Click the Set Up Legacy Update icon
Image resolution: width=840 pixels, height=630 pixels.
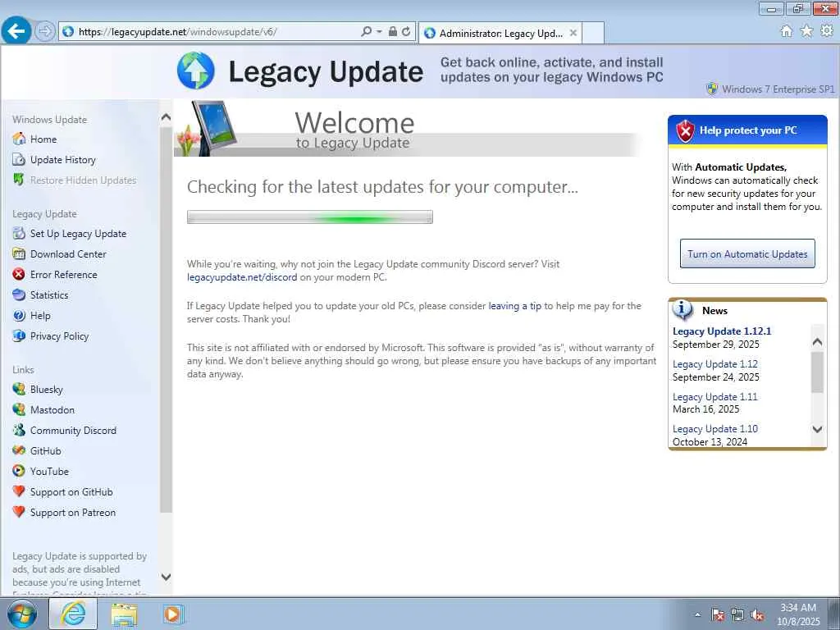tap(19, 234)
